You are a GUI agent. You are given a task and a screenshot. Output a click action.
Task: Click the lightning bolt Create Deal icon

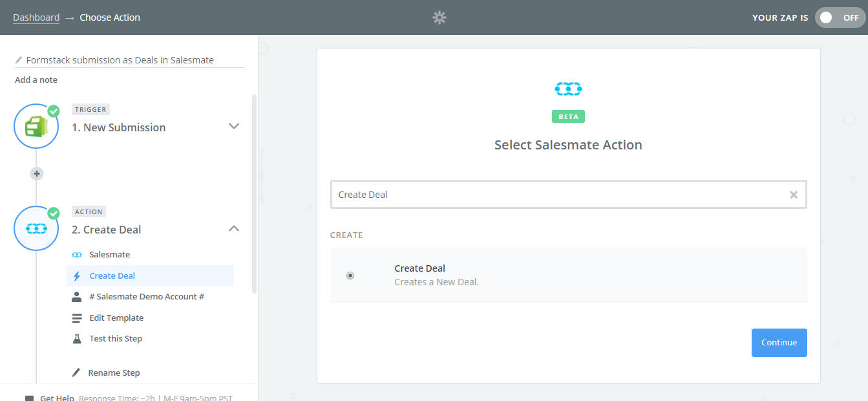(77, 276)
